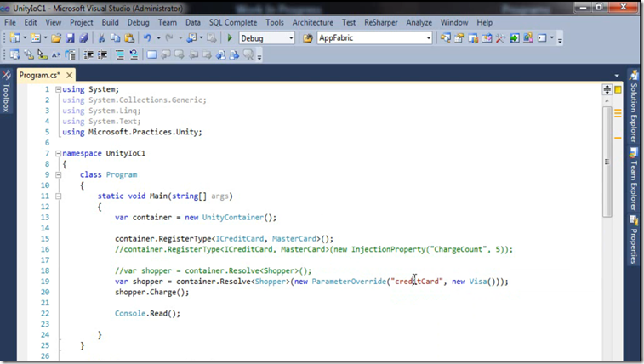Click the Display Quick Info icon
This screenshot has height=364, width=644.
point(43,54)
